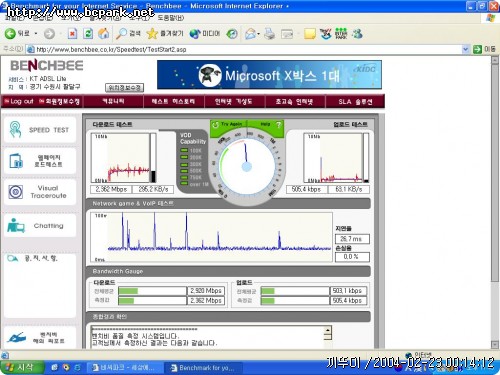Open 웹페이지 로드테스트 in the sidebar
The width and height of the screenshot is (500, 375).
click(x=40, y=161)
